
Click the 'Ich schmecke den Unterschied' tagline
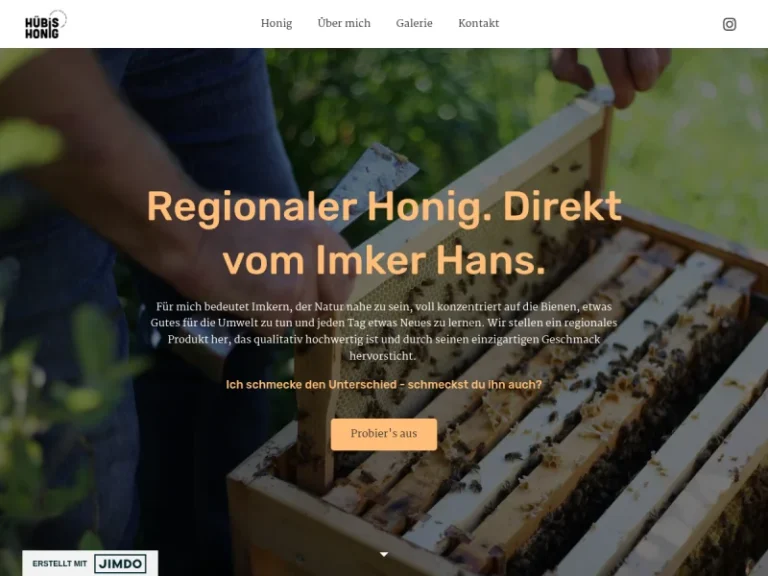pyautogui.click(x=384, y=384)
